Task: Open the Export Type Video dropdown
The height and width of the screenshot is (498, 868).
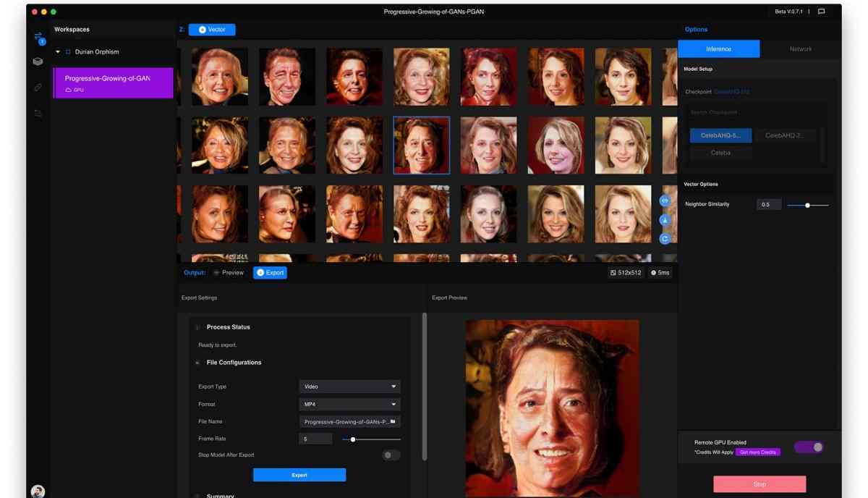Action: pyautogui.click(x=349, y=387)
